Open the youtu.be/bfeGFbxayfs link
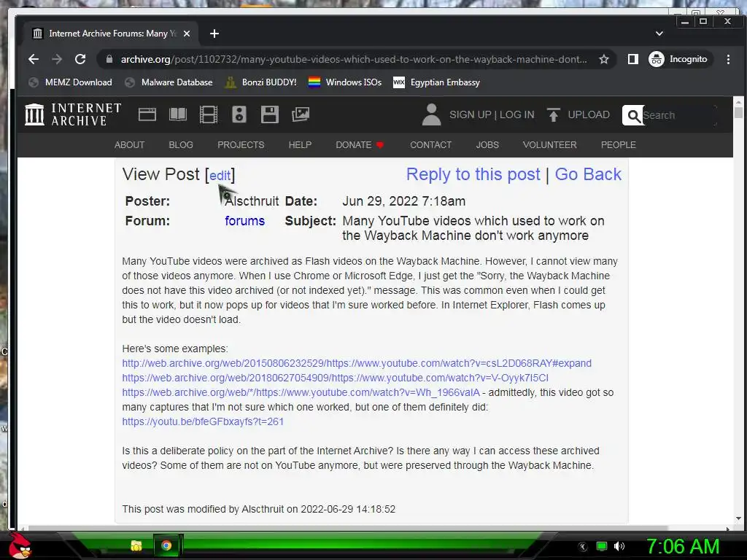The width and height of the screenshot is (747, 560). click(x=203, y=421)
